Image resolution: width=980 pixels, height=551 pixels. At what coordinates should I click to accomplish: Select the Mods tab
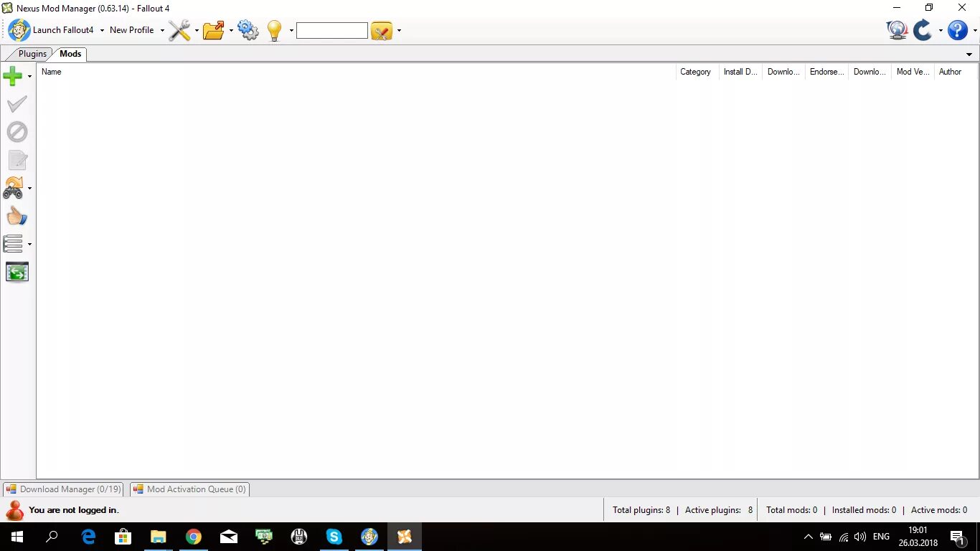pyautogui.click(x=70, y=54)
